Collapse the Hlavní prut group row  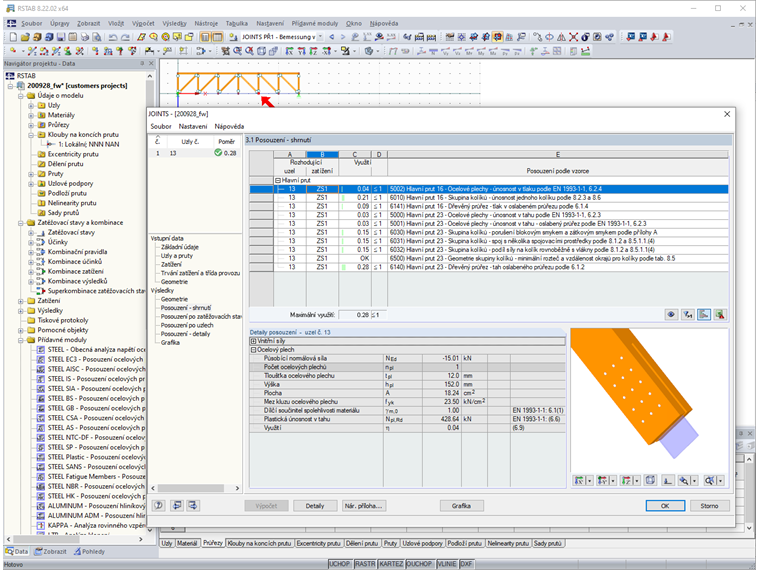pyautogui.click(x=278, y=180)
